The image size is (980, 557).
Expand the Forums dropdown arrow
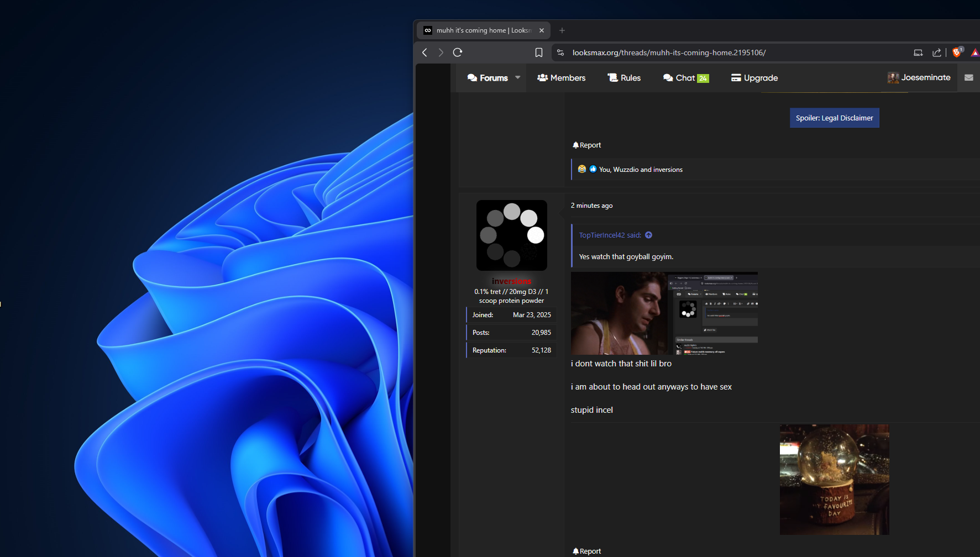(518, 77)
